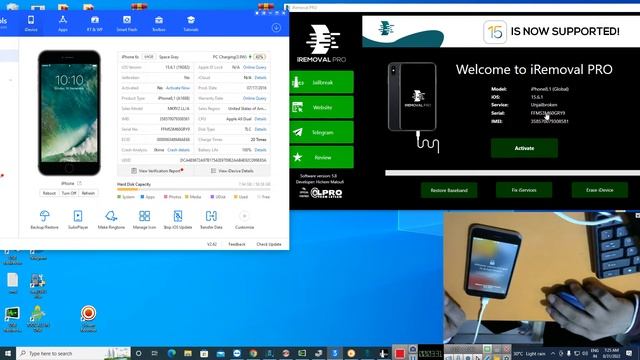Click the Customize plus icon
The width and height of the screenshot is (640, 360).
coord(244,216)
